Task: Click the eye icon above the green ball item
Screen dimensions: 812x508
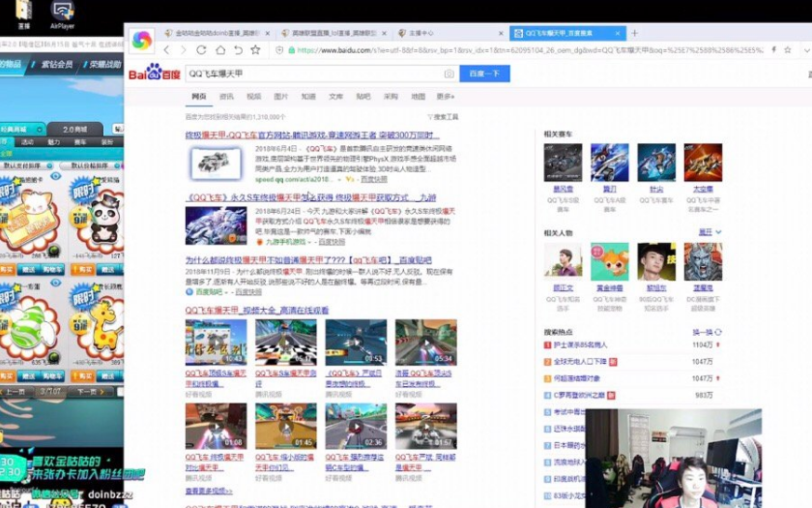Action: click(x=55, y=283)
